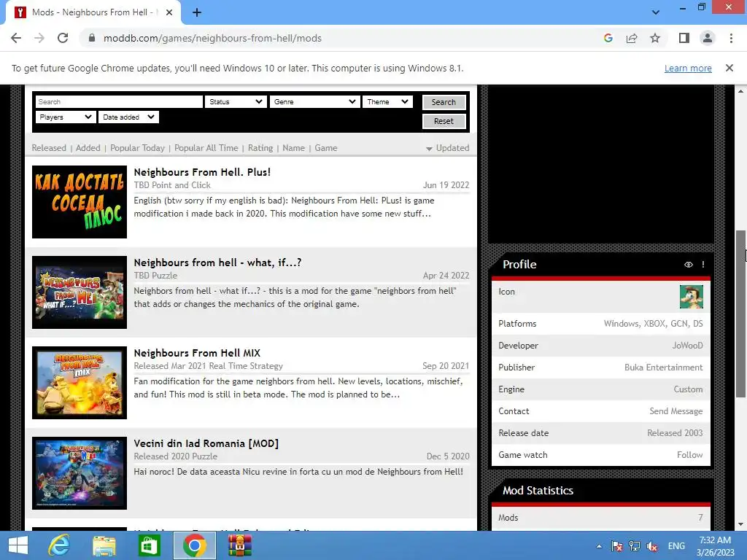Sort mods by Name
747x560 pixels.
pyautogui.click(x=293, y=147)
